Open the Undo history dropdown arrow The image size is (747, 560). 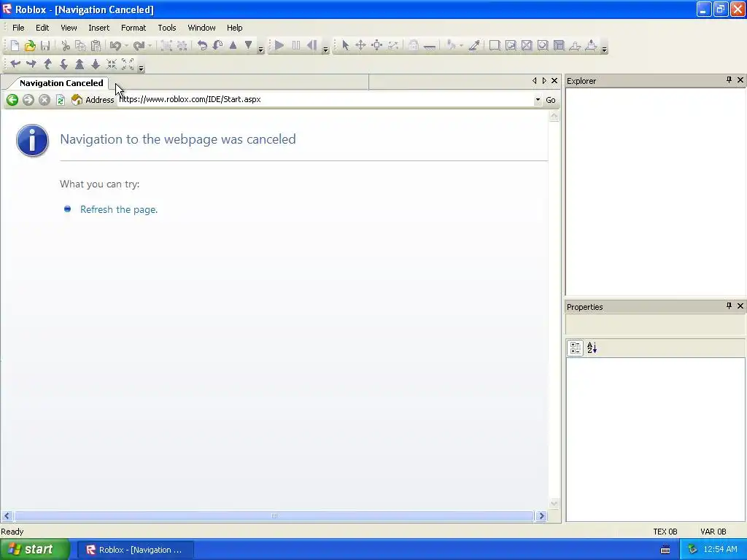(126, 46)
